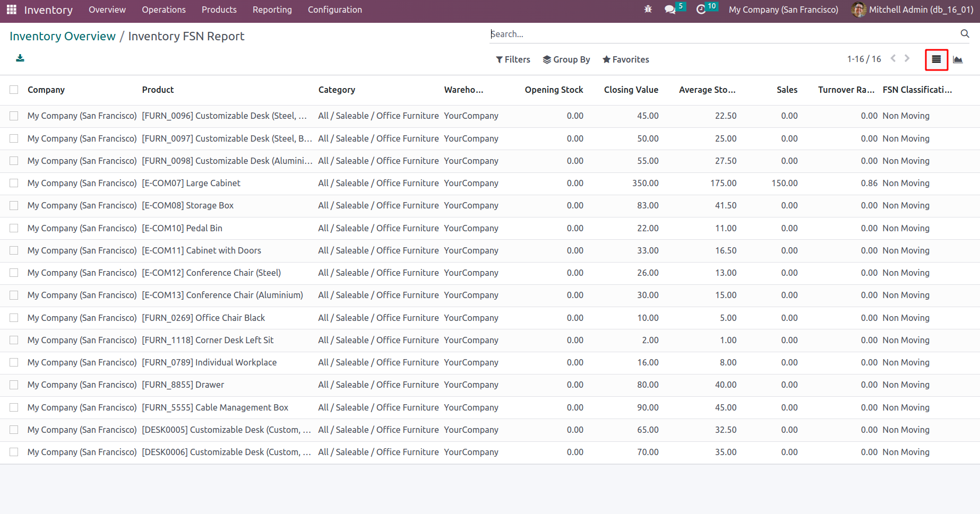
Task: Click into the Search input field
Action: 722,34
